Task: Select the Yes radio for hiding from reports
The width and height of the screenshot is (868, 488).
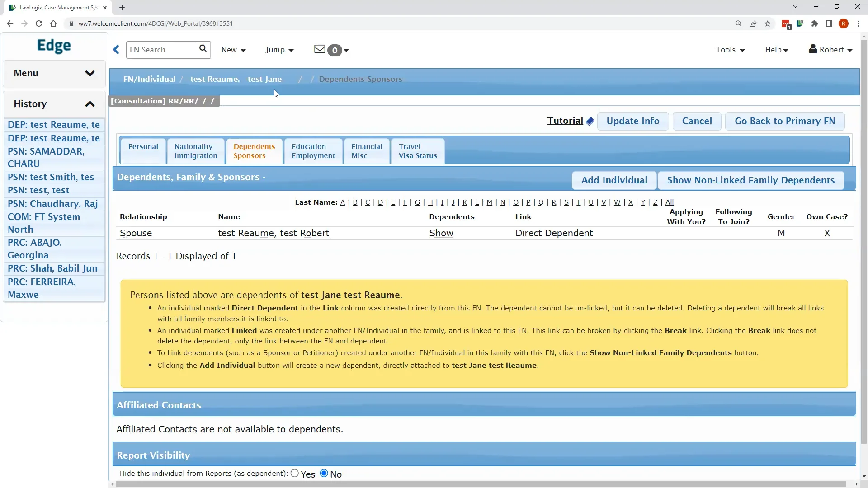Action: pos(294,473)
